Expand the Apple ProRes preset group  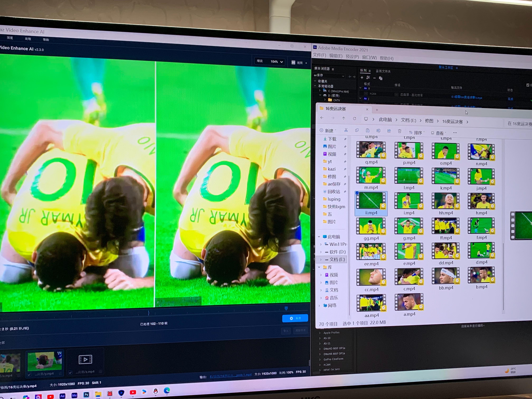click(x=320, y=333)
